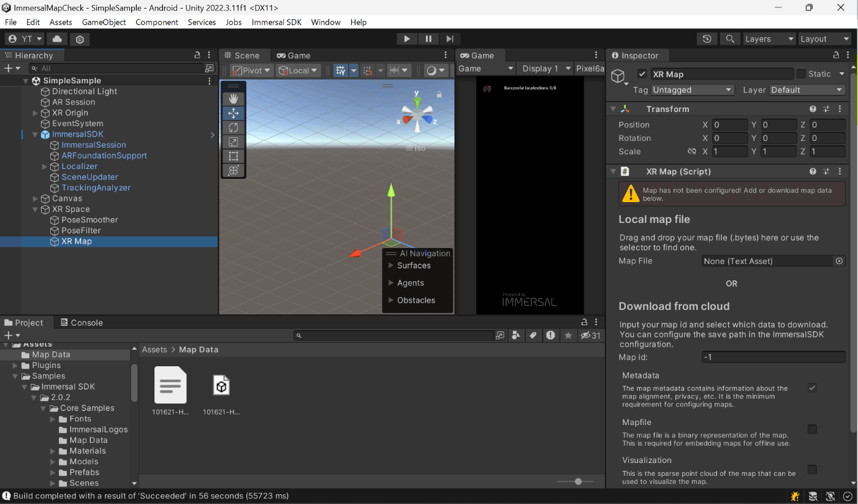Screen dimensions: 858x504
Task: Select the Move tool in Scene toolbar
Action: [x=233, y=113]
